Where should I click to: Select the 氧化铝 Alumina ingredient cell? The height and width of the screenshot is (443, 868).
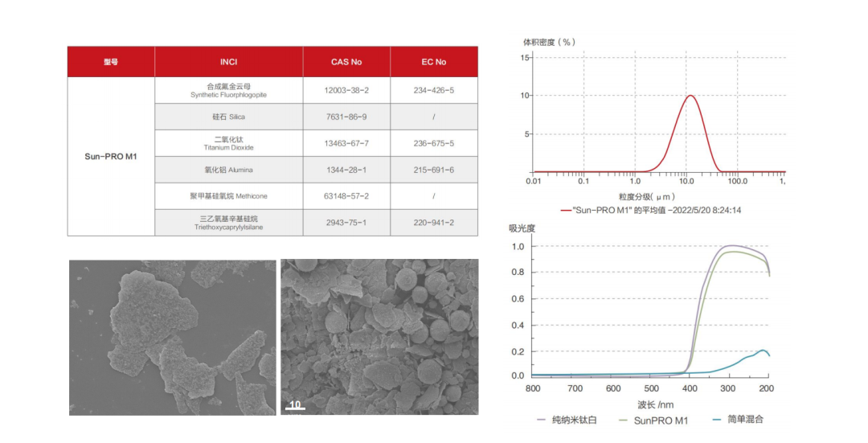click(x=228, y=170)
